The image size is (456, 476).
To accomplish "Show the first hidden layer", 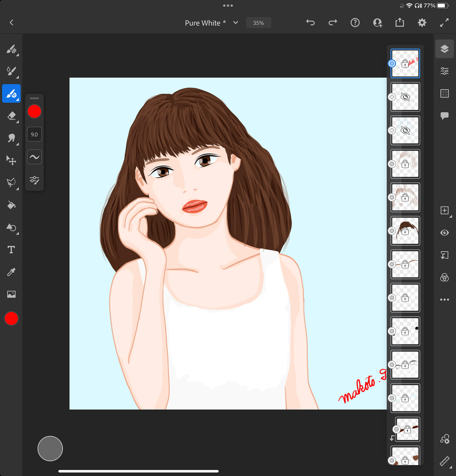I will [405, 97].
